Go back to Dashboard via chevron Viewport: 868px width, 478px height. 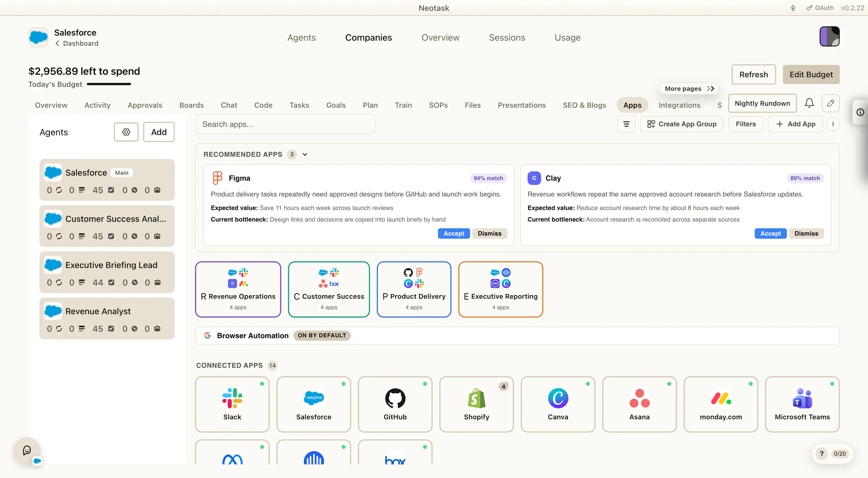pos(57,43)
